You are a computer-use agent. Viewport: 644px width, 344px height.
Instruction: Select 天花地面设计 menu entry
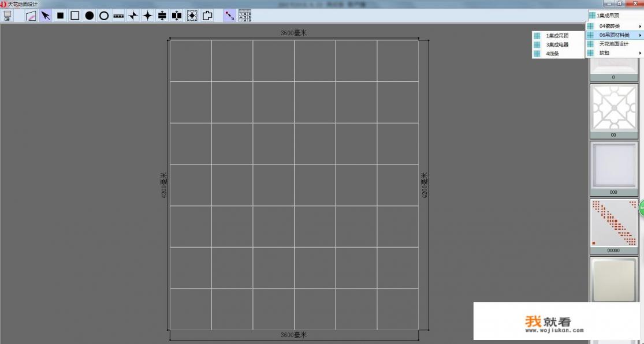tap(614, 44)
